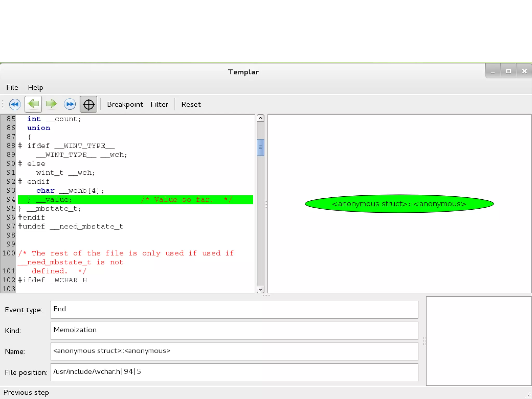Image resolution: width=532 pixels, height=399 pixels.
Task: Click the Breakpoint button
Action: pyautogui.click(x=125, y=104)
